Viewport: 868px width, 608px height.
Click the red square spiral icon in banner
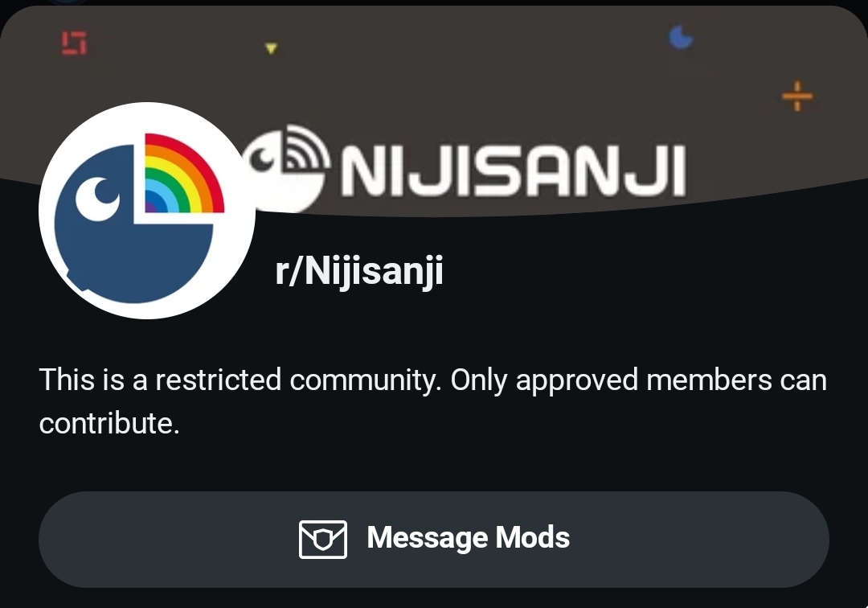74,43
